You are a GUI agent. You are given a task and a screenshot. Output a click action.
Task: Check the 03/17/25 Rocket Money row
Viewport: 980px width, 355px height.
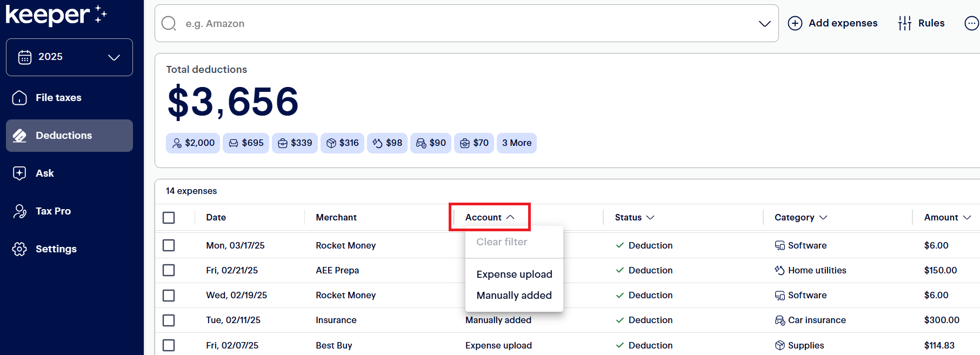click(x=169, y=245)
